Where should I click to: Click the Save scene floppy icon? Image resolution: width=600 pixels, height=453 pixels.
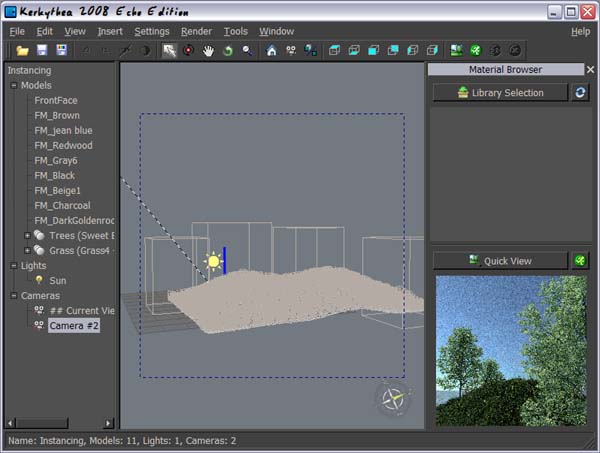pyautogui.click(x=42, y=50)
